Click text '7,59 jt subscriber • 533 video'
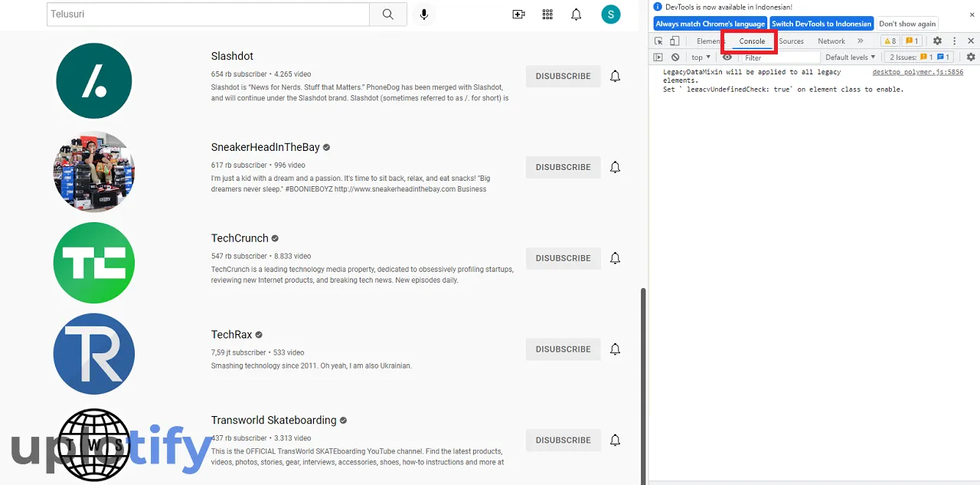 tap(258, 352)
